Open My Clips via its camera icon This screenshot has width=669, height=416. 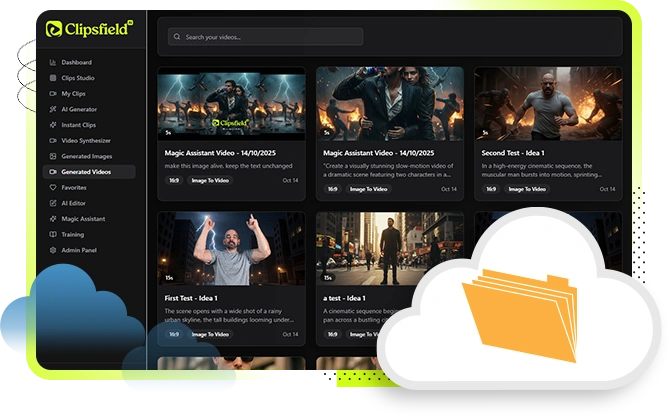pyautogui.click(x=53, y=94)
